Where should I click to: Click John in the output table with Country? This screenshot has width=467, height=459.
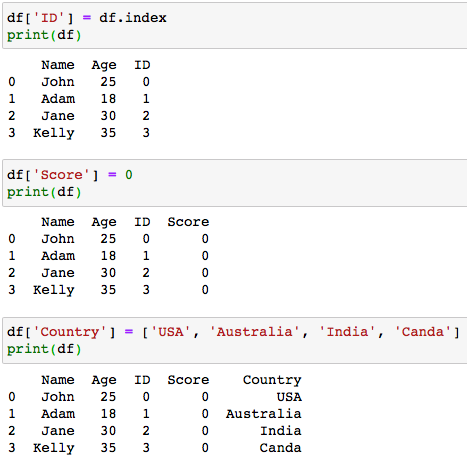pyautogui.click(x=58, y=397)
